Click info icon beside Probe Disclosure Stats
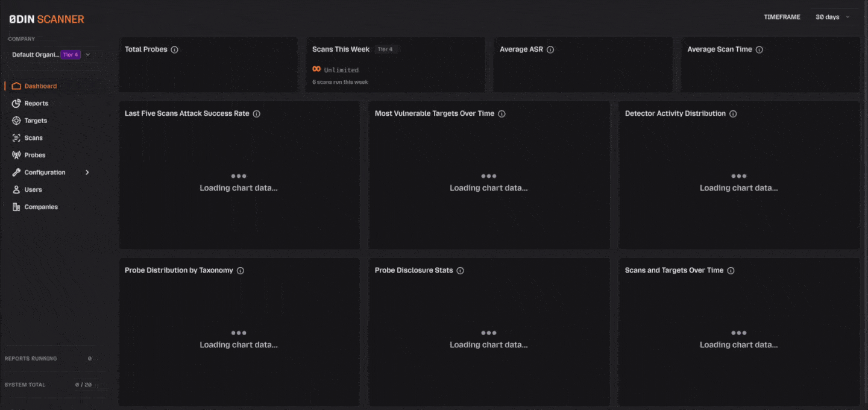The height and width of the screenshot is (410, 868). tap(460, 271)
